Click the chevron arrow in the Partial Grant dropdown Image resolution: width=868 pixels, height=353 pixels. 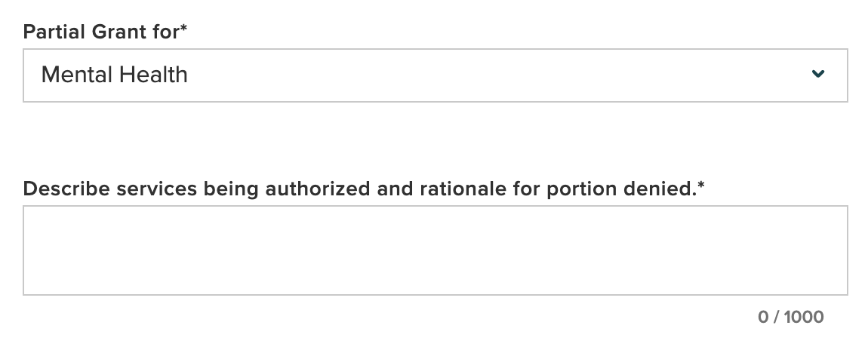tap(817, 74)
